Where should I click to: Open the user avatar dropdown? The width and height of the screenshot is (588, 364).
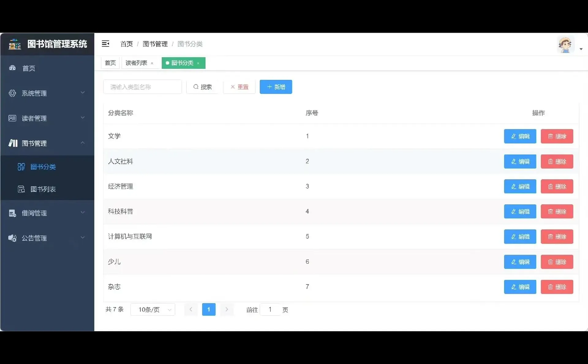click(566, 44)
